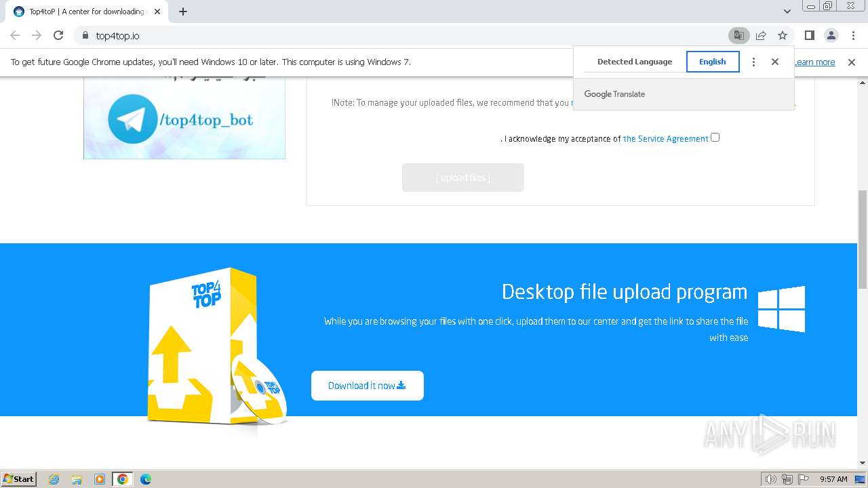
Task: Click the volume speaker tray icon
Action: point(771,479)
